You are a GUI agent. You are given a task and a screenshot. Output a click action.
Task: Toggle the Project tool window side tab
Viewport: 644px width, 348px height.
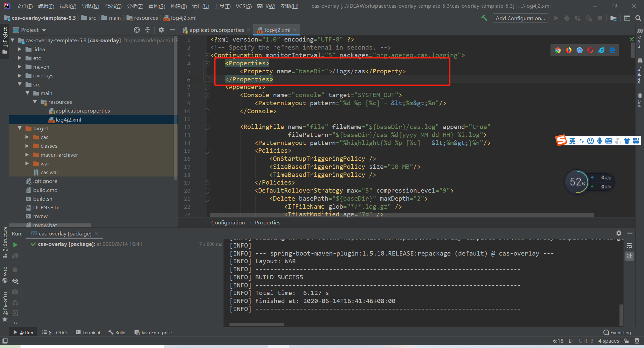coord(5,40)
